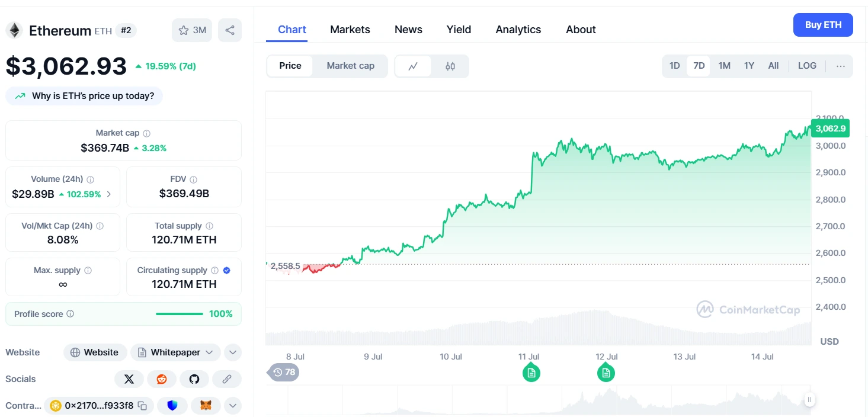Image resolution: width=868 pixels, height=417 pixels.
Task: Click the 2,558.5 starting price label
Action: (x=285, y=266)
